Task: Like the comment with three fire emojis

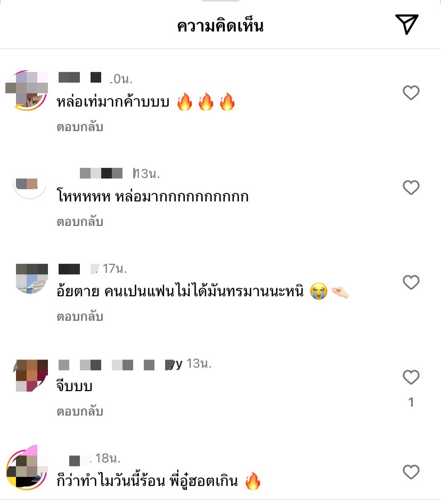Action: click(x=411, y=93)
